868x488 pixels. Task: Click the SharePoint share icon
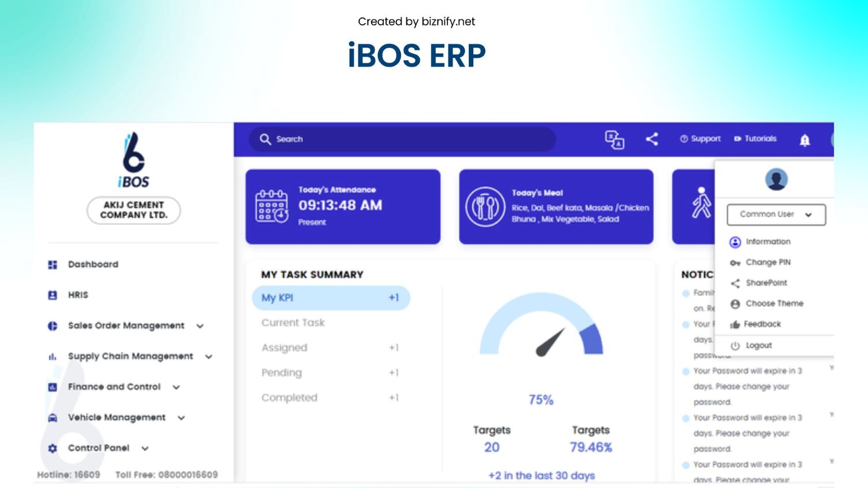point(735,283)
